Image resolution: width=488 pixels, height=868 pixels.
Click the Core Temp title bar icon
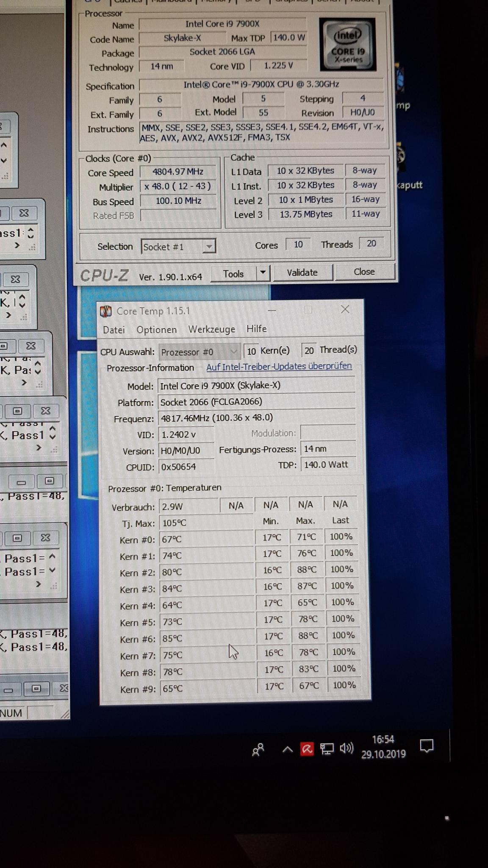pyautogui.click(x=105, y=311)
